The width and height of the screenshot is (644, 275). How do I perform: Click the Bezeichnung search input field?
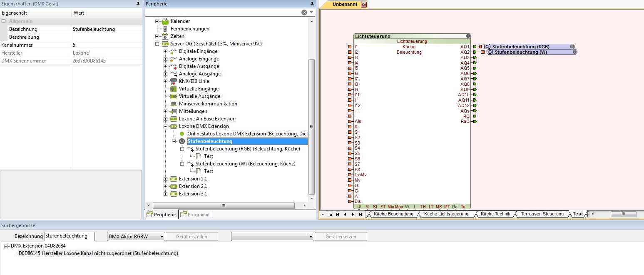(69, 236)
